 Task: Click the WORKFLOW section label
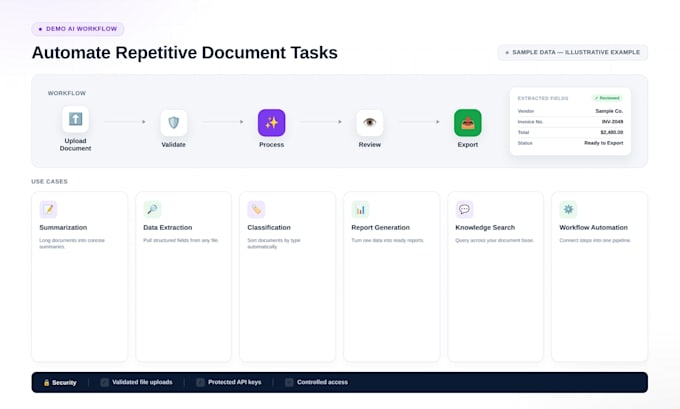tap(67, 93)
